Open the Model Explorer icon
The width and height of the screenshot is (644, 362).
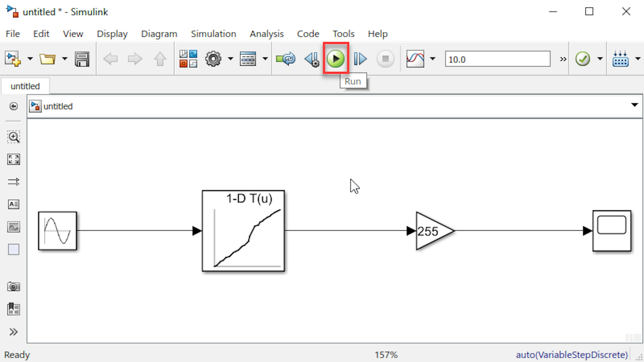(248, 59)
